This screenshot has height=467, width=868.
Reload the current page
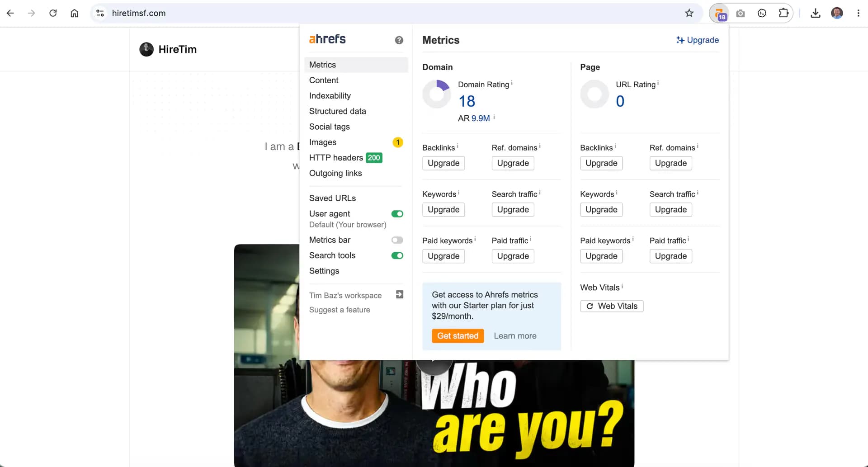click(x=53, y=13)
